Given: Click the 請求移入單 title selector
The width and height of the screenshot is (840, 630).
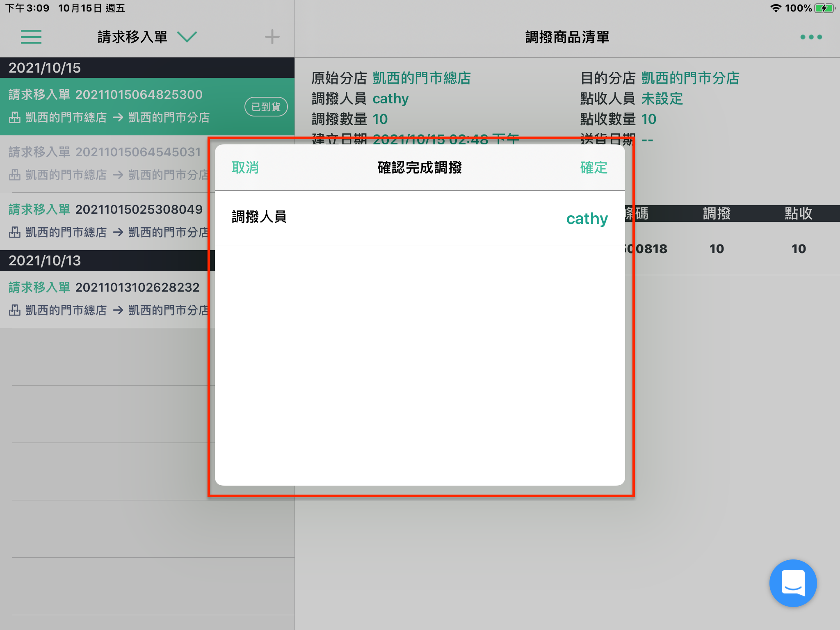Looking at the screenshot, I should (132, 37).
